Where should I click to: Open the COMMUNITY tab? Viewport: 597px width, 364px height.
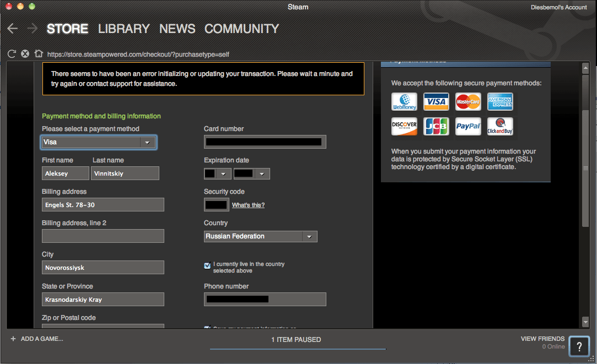tap(242, 29)
